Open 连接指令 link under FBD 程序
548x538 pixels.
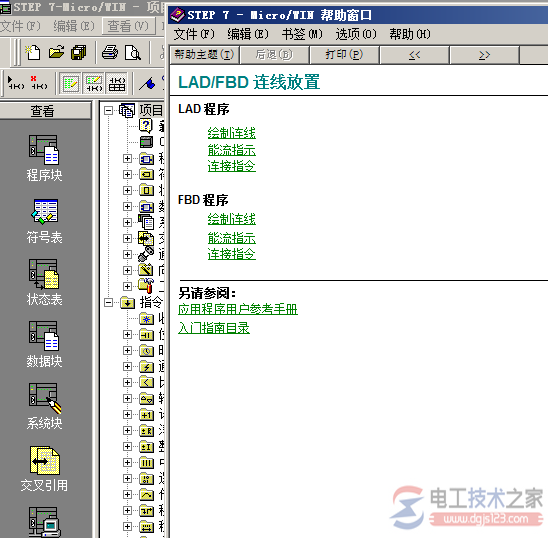(232, 254)
